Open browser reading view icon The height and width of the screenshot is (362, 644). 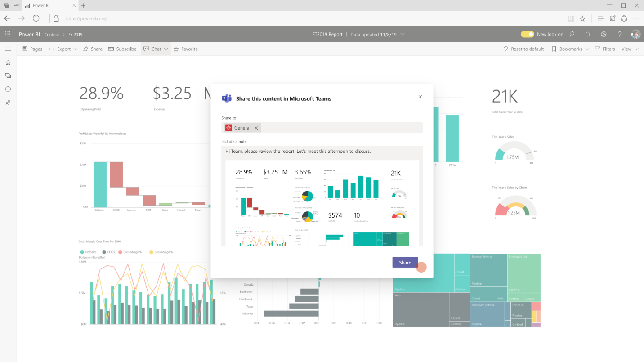point(571,18)
